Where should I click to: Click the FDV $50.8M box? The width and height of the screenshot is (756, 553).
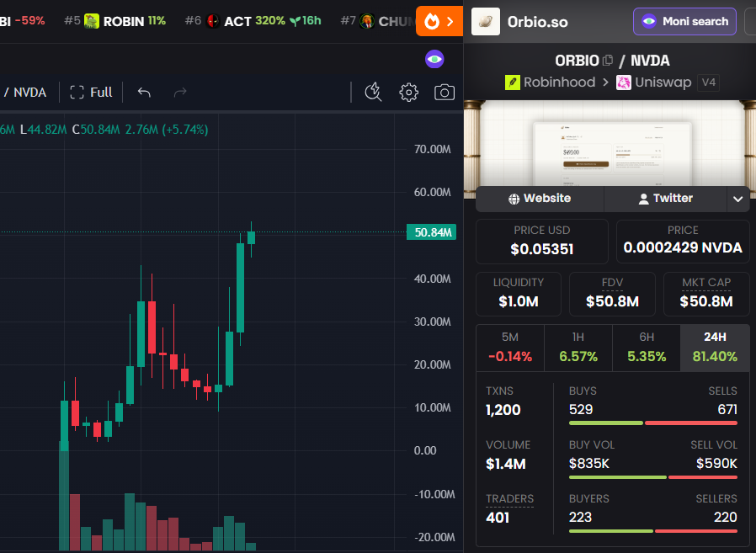[x=612, y=294]
